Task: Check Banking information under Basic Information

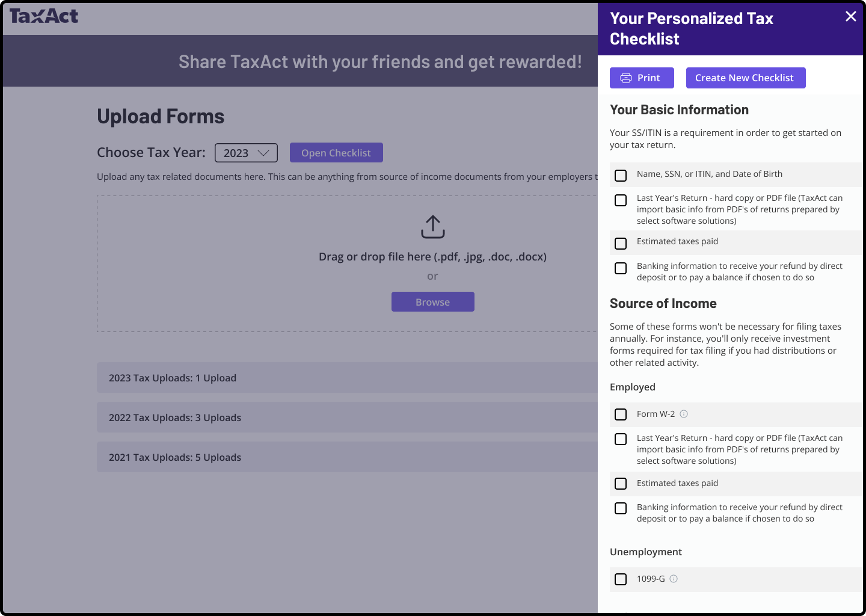Action: [621, 268]
